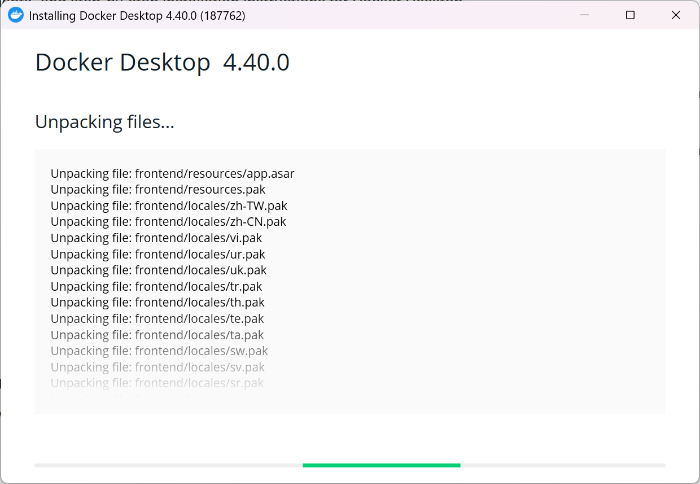The image size is (700, 484).
Task: Select the frontend/locales/sr.pak log line
Action: click(x=157, y=383)
